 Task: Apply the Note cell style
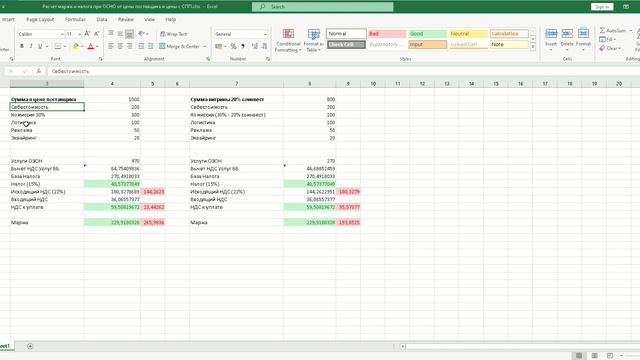coord(509,44)
